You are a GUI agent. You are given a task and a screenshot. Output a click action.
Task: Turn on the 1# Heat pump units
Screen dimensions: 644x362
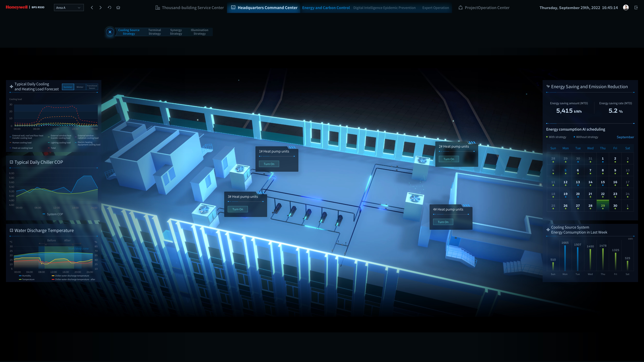pos(269,164)
